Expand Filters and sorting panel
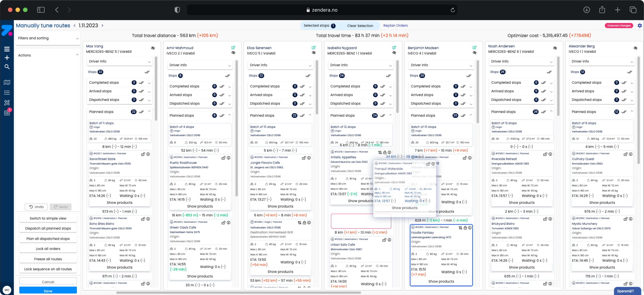Image resolution: width=644 pixels, height=295 pixels. [48, 38]
